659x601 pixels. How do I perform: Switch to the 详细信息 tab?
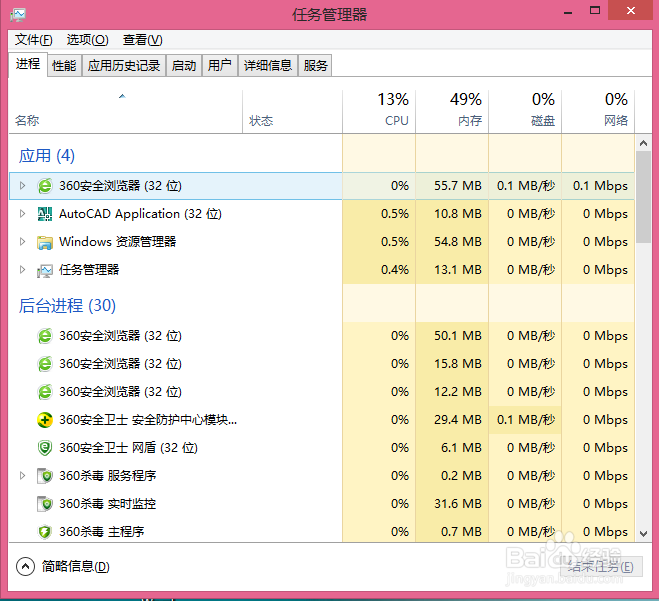click(268, 66)
